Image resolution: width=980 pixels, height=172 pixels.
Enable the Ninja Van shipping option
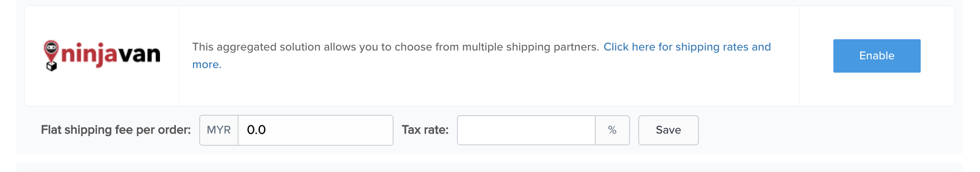877,56
